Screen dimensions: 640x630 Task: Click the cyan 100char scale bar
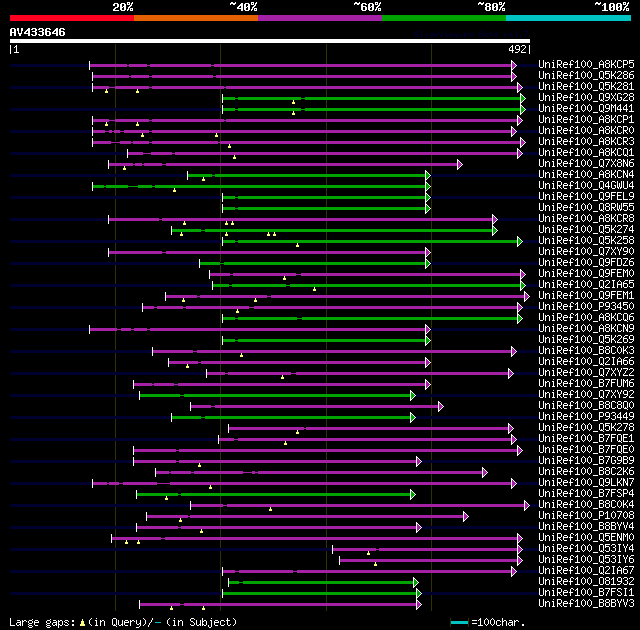459,623
